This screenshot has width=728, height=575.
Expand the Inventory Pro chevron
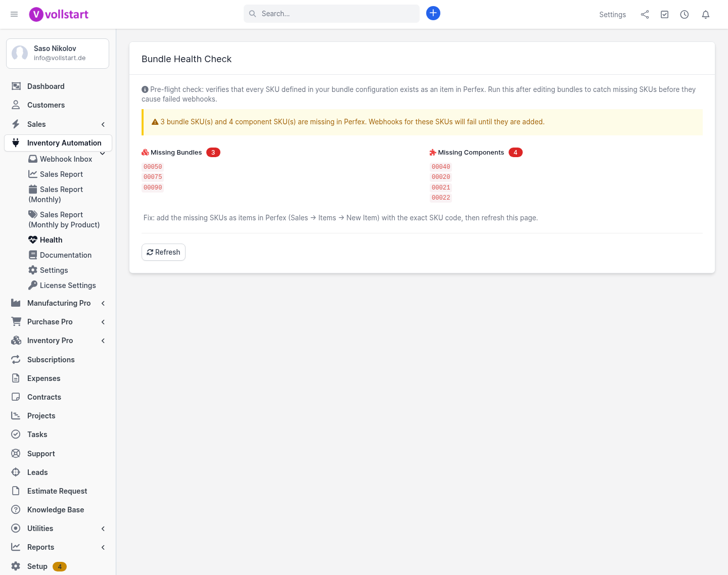[103, 341]
